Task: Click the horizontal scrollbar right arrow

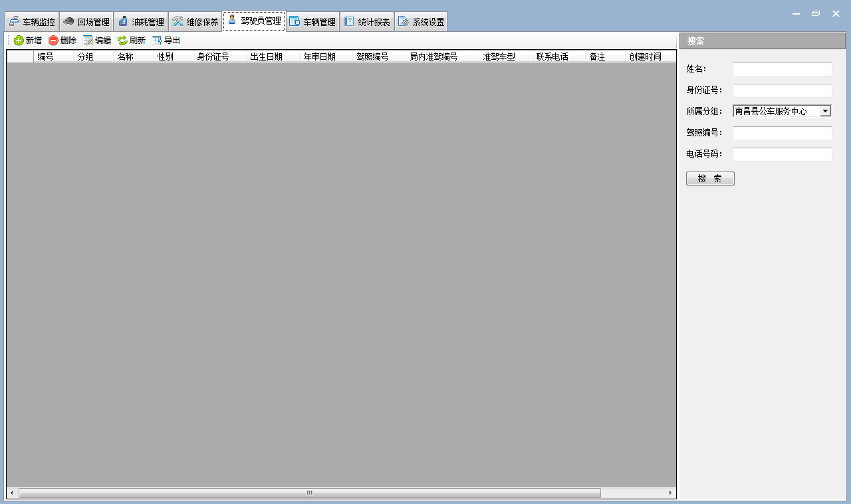Action: tap(670, 493)
